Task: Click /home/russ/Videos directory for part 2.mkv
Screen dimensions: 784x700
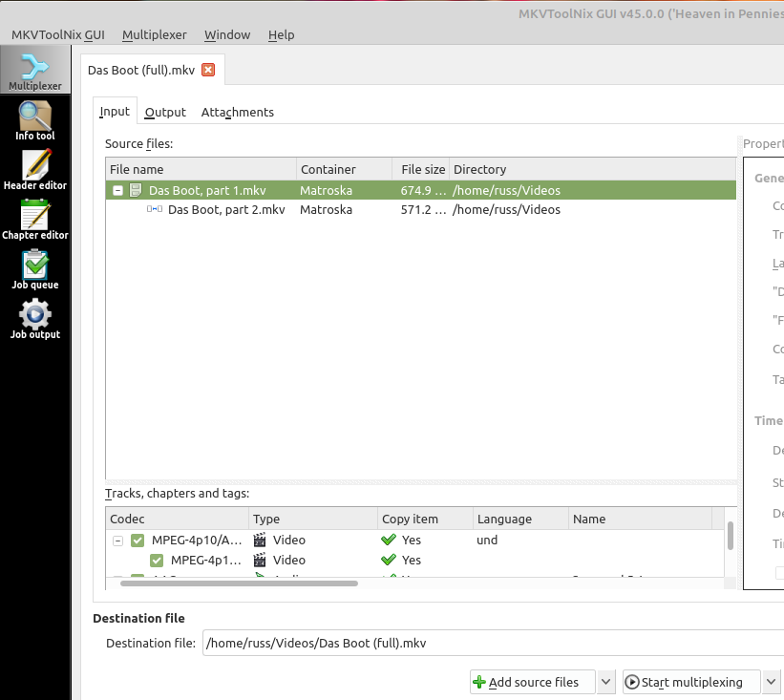Action: [506, 209]
